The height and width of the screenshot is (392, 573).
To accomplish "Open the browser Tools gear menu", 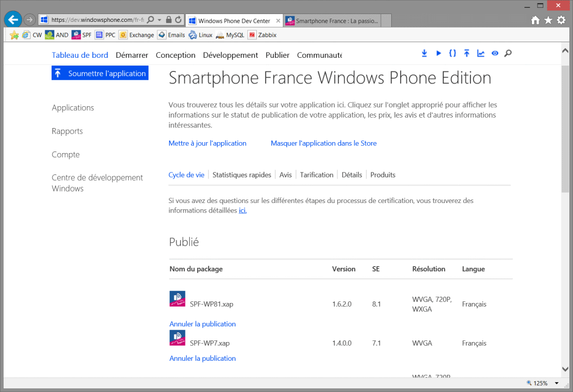I will tap(562, 20).
